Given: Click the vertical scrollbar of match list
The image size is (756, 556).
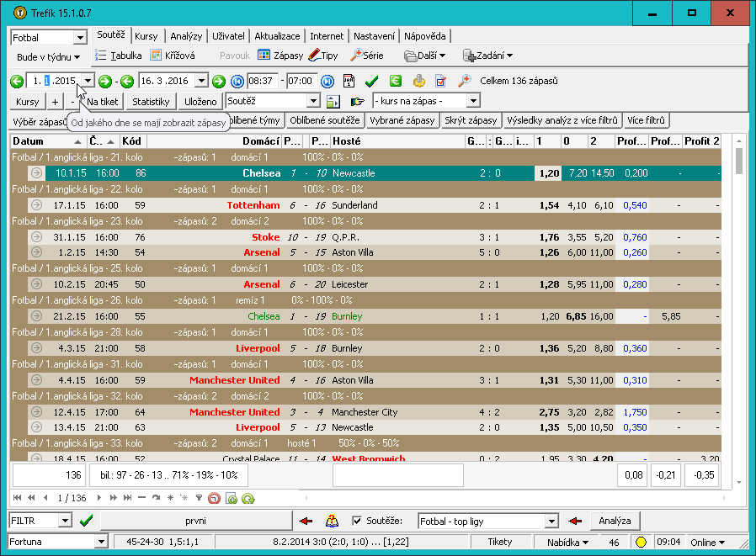Looking at the screenshot, I should (739, 312).
